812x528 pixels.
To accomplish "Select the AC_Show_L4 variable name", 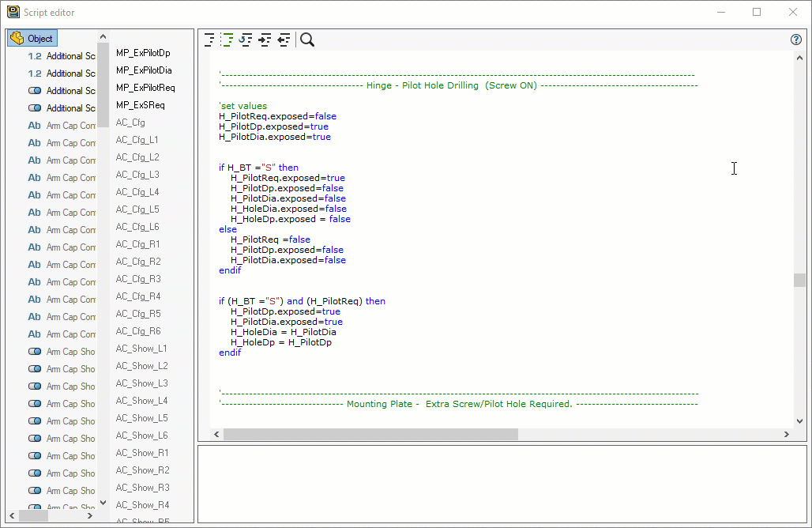I will 142,401.
